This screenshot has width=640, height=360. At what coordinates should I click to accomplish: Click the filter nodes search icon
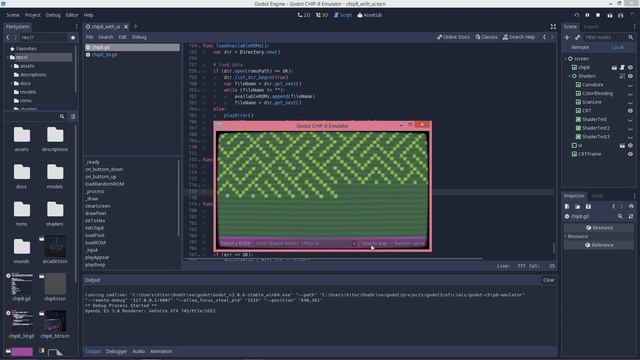(x=631, y=37)
